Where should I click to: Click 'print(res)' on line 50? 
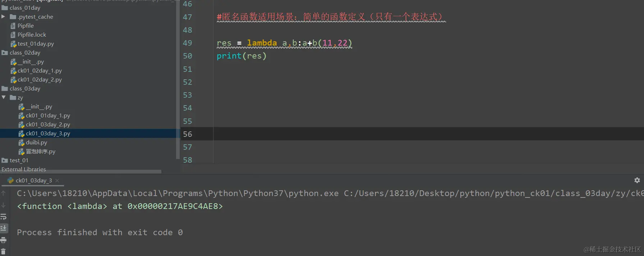[241, 56]
